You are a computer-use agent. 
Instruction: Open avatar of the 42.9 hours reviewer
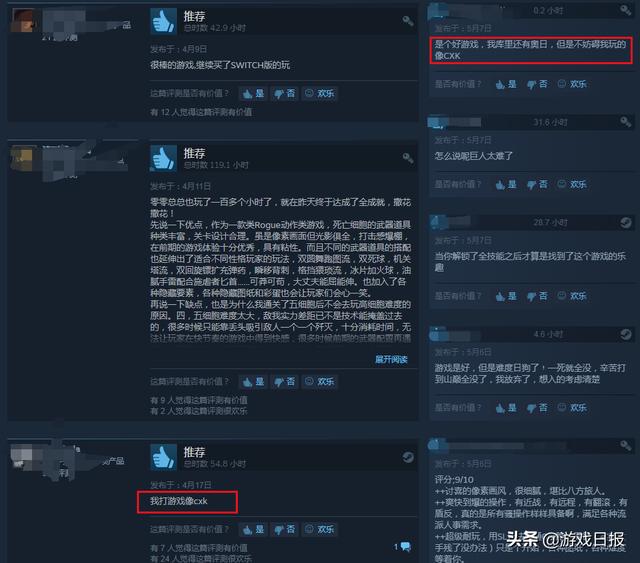(x=23, y=20)
